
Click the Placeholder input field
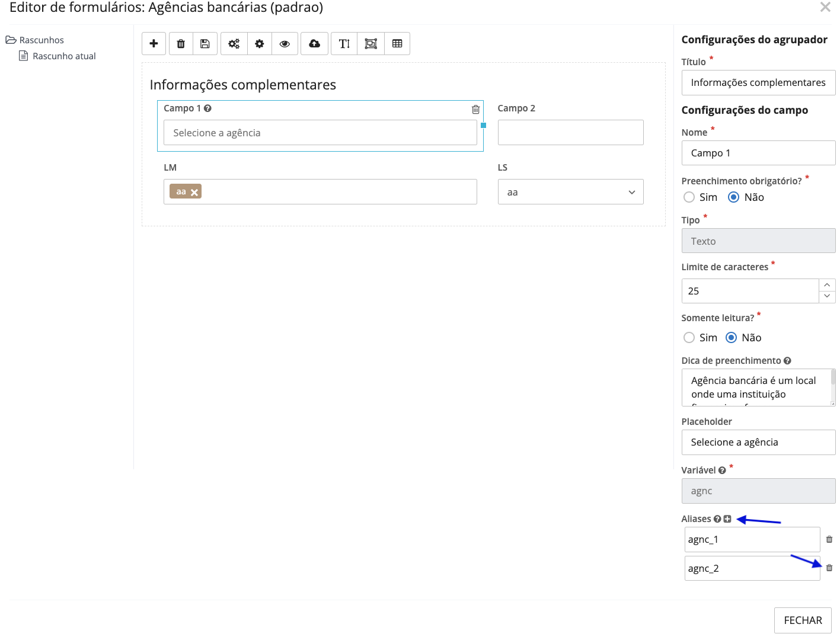point(758,442)
